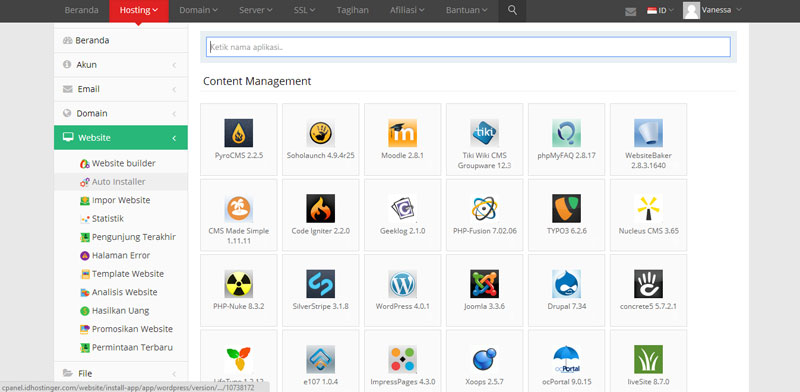Install WordPress 4.0.1 via its icon

tap(403, 284)
